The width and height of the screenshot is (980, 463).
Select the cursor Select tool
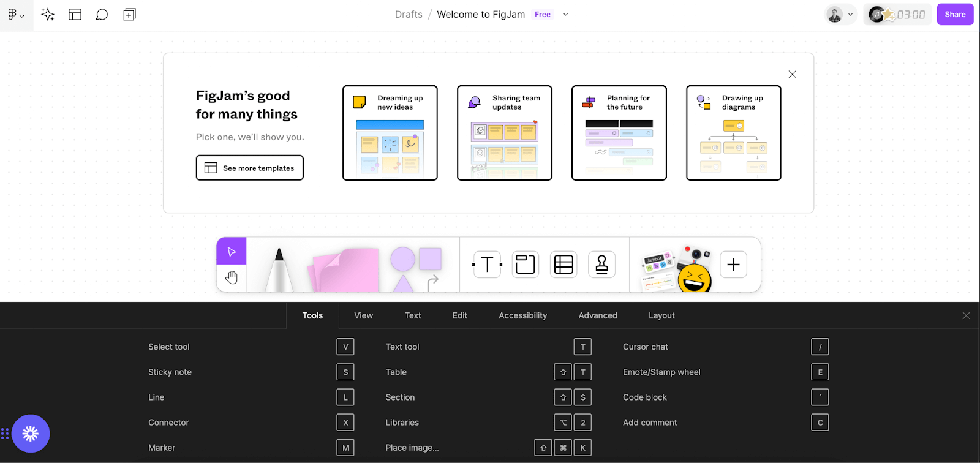(x=232, y=251)
